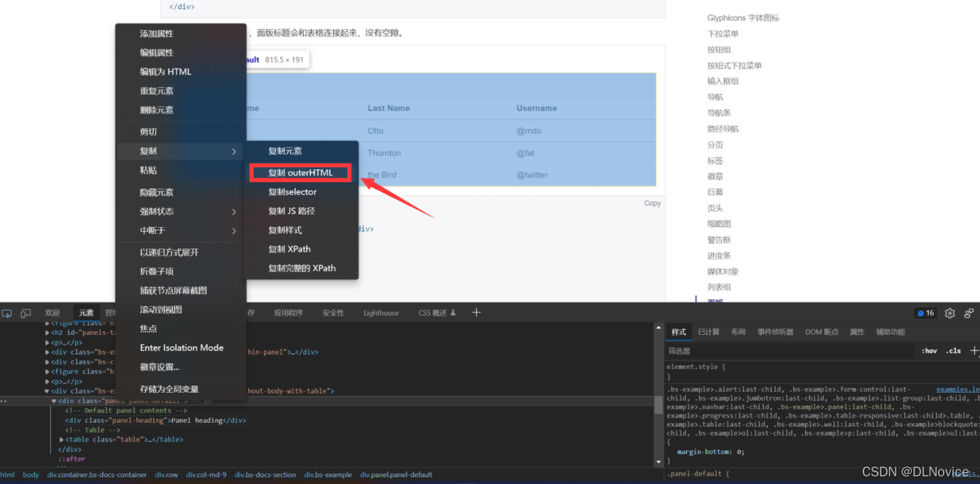Choose 添加属性 from context menu
This screenshot has width=980, height=484.
coord(157,33)
